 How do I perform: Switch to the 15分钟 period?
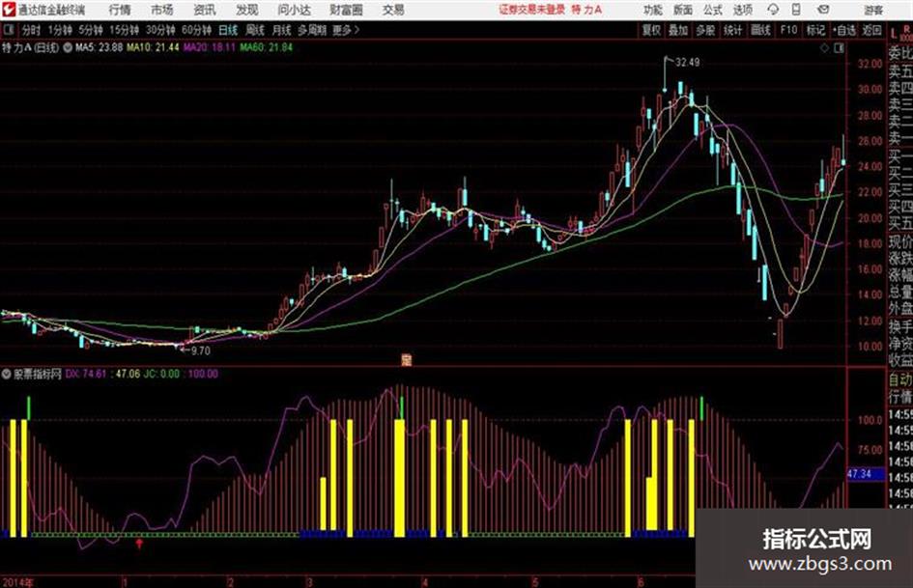(x=125, y=30)
